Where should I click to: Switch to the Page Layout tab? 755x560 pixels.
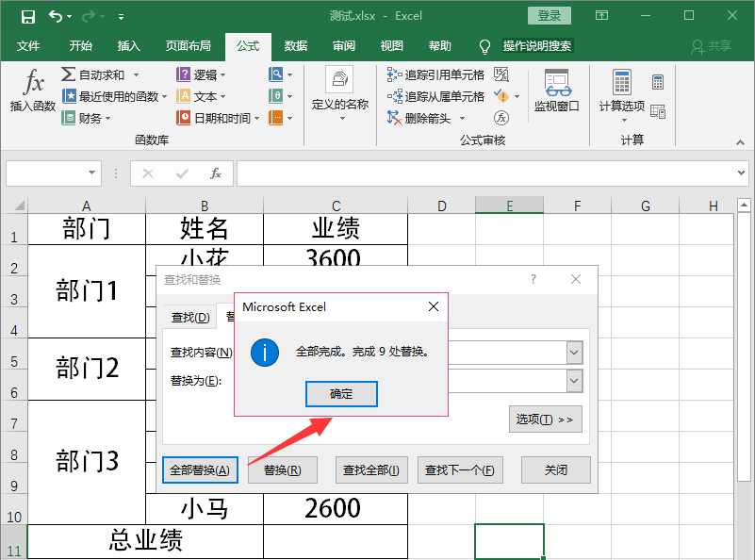click(x=189, y=46)
